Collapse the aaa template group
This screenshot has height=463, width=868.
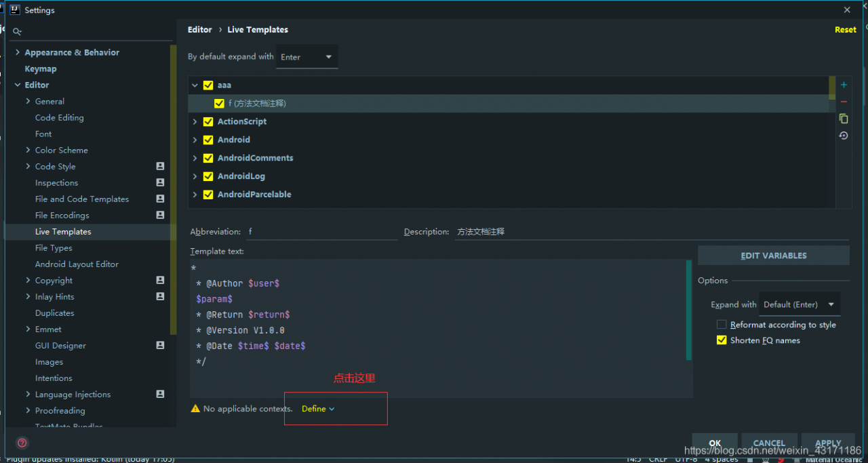click(x=195, y=85)
